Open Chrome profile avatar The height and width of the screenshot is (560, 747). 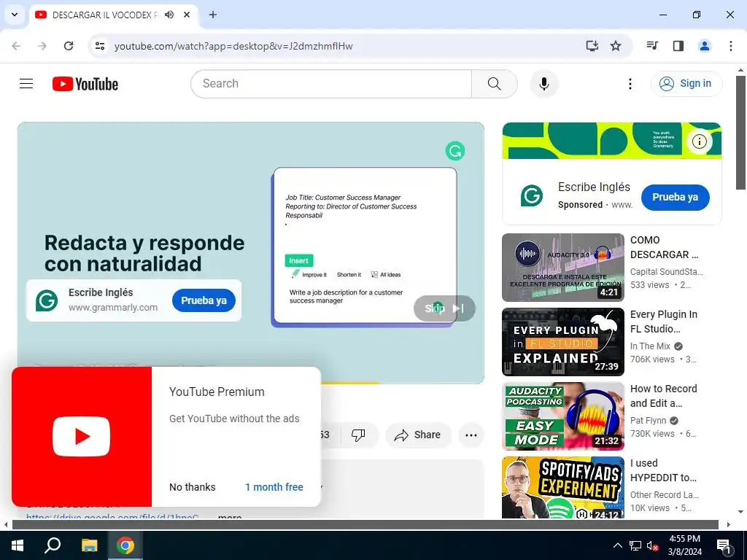point(704,46)
